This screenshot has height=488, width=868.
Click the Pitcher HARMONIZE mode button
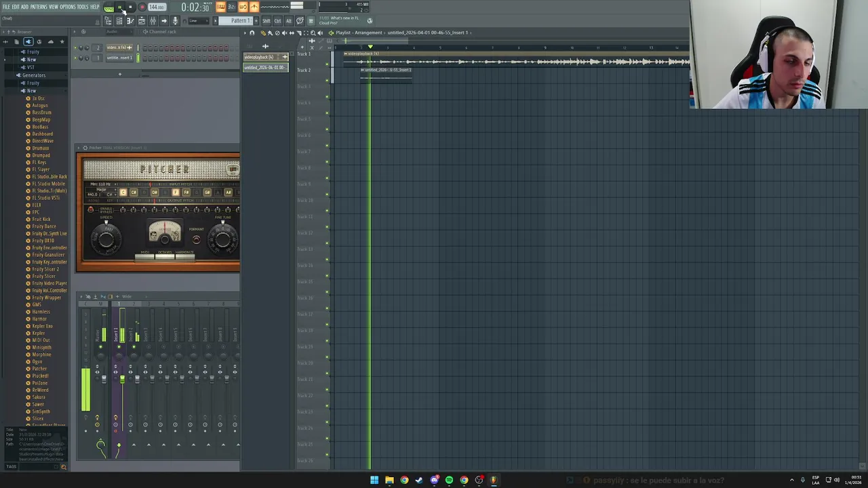click(185, 256)
